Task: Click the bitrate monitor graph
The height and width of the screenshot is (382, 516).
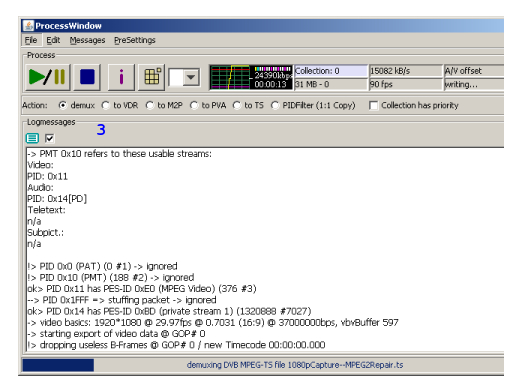Action: click(x=230, y=77)
